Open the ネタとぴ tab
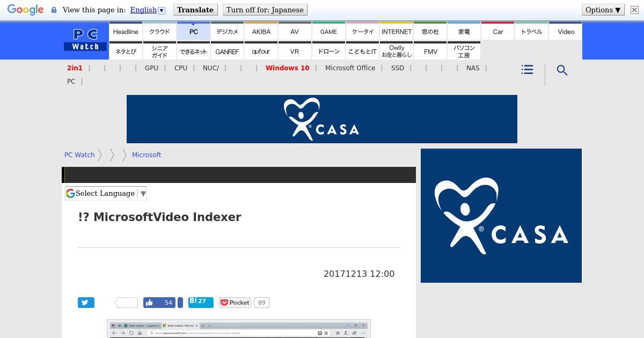 click(126, 51)
